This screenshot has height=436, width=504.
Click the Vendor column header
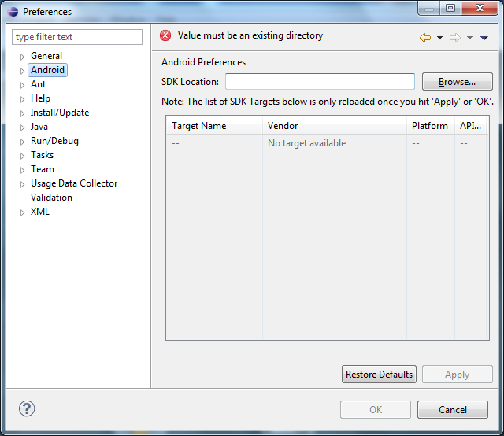(x=335, y=126)
